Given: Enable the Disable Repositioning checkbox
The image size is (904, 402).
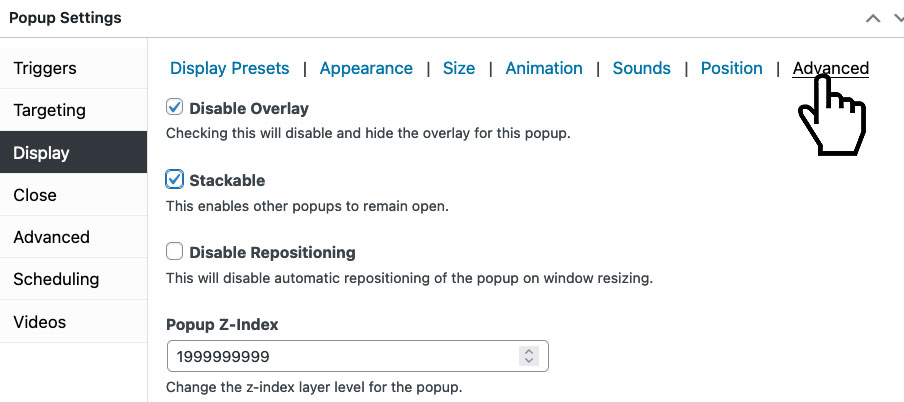Looking at the screenshot, I should click(174, 251).
